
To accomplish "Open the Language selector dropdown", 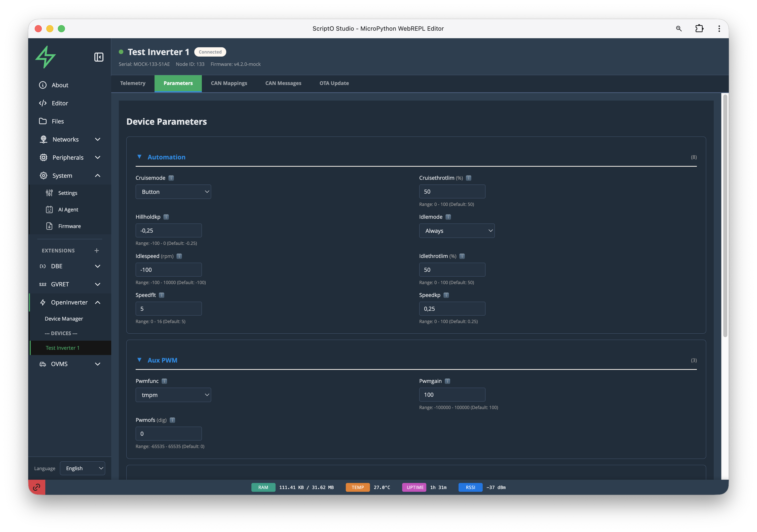I will point(83,468).
